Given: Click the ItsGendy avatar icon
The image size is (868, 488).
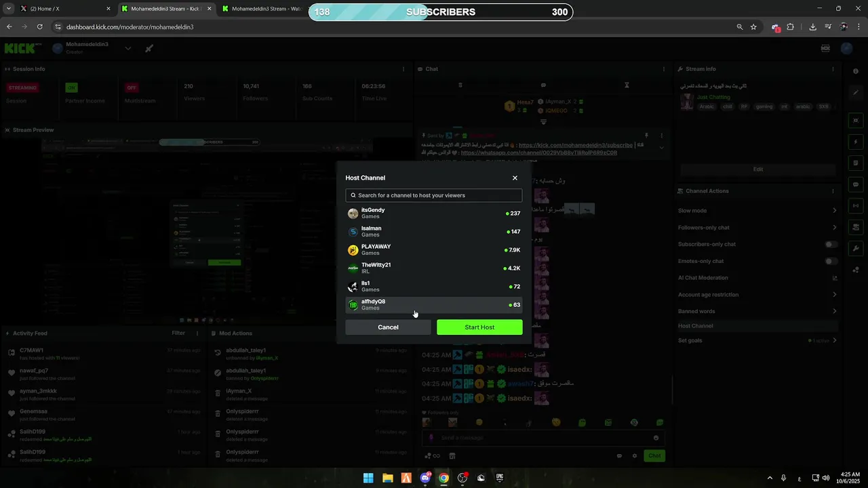Looking at the screenshot, I should click(353, 213).
